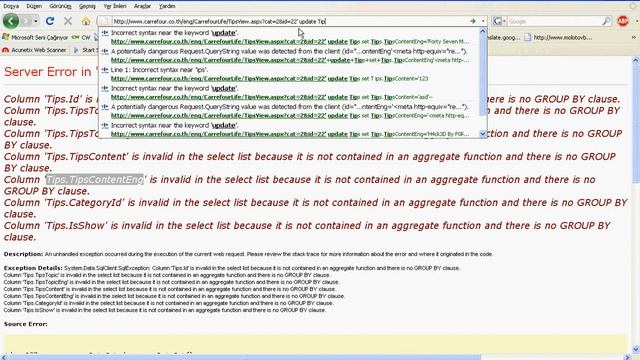640x360 pixels.
Task: Click the page's vertical scrollbar up arrow
Action: 636,60
